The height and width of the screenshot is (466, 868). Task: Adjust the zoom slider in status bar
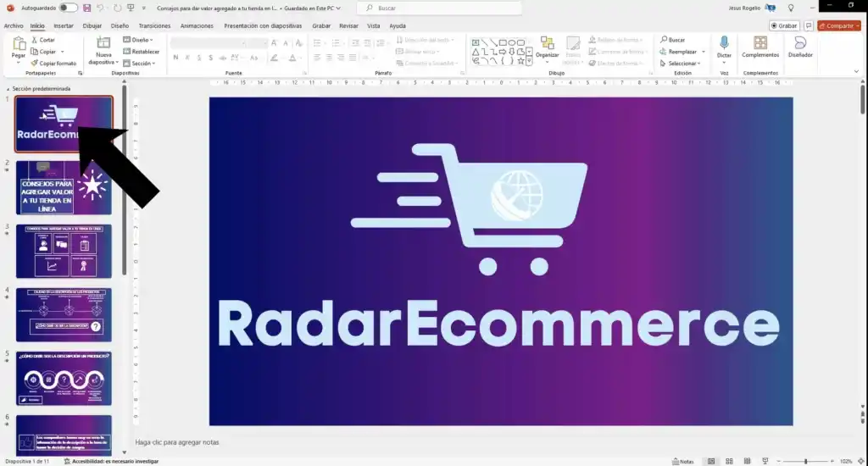click(x=805, y=461)
